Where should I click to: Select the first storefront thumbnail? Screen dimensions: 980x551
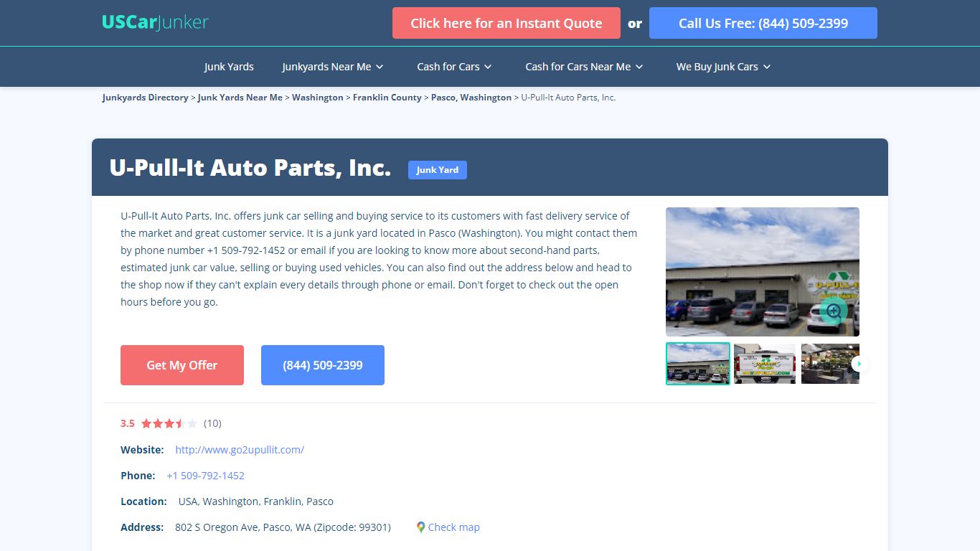[698, 364]
